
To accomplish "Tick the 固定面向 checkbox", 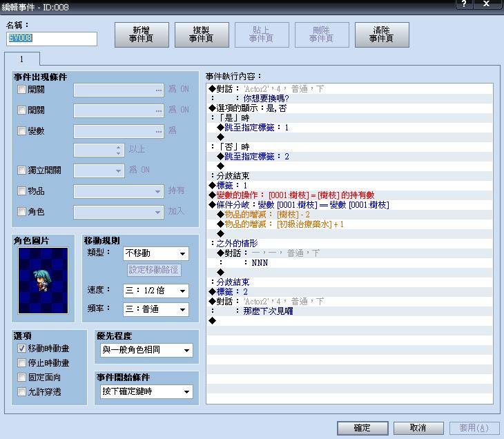I will [x=21, y=377].
